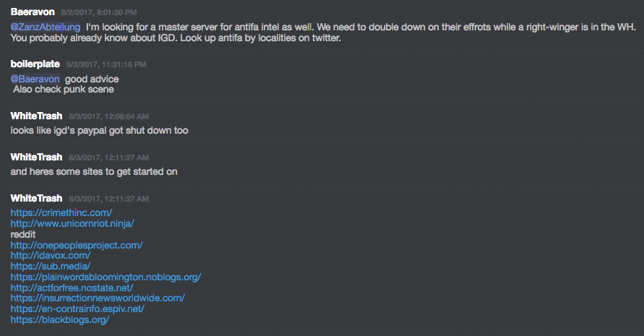Open the actforfree.nostate.net link

72,288
